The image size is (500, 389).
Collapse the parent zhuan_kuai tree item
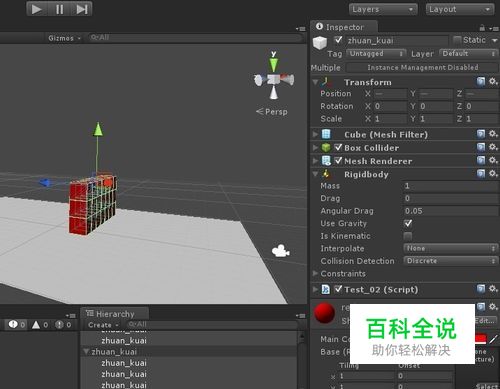[x=86, y=351]
